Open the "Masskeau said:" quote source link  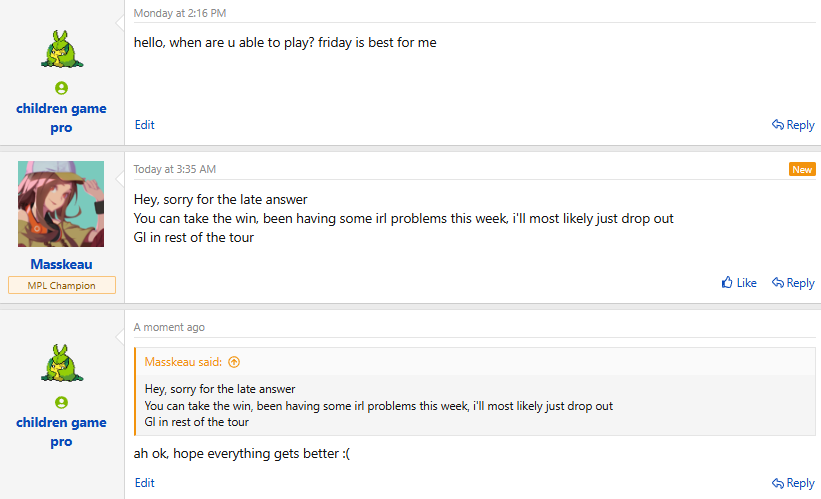pyautogui.click(x=183, y=362)
